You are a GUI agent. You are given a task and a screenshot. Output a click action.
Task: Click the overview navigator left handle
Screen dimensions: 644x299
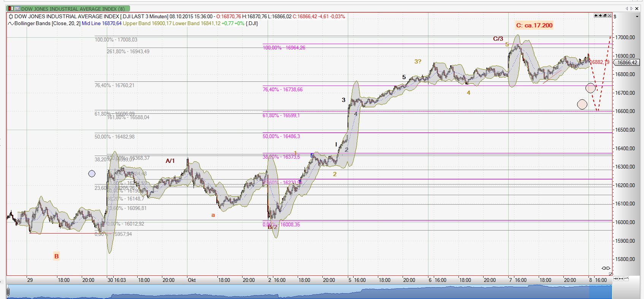[8, 292]
